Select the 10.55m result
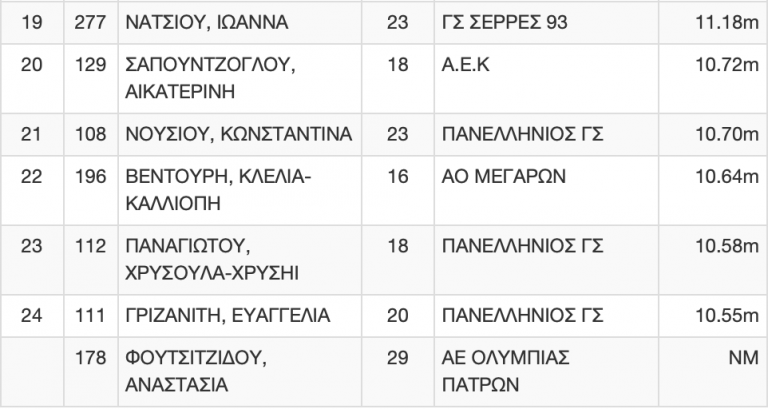Viewport: 768px width, 409px height. point(727,315)
